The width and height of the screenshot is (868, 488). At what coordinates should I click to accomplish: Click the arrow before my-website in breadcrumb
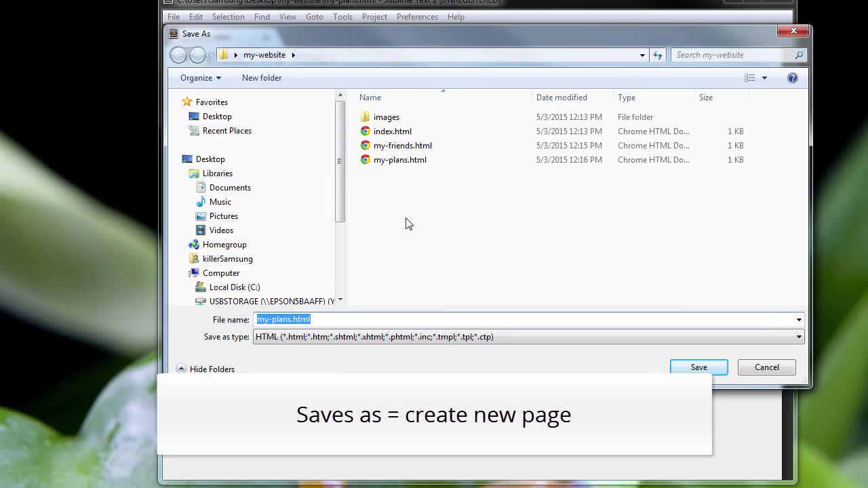236,55
